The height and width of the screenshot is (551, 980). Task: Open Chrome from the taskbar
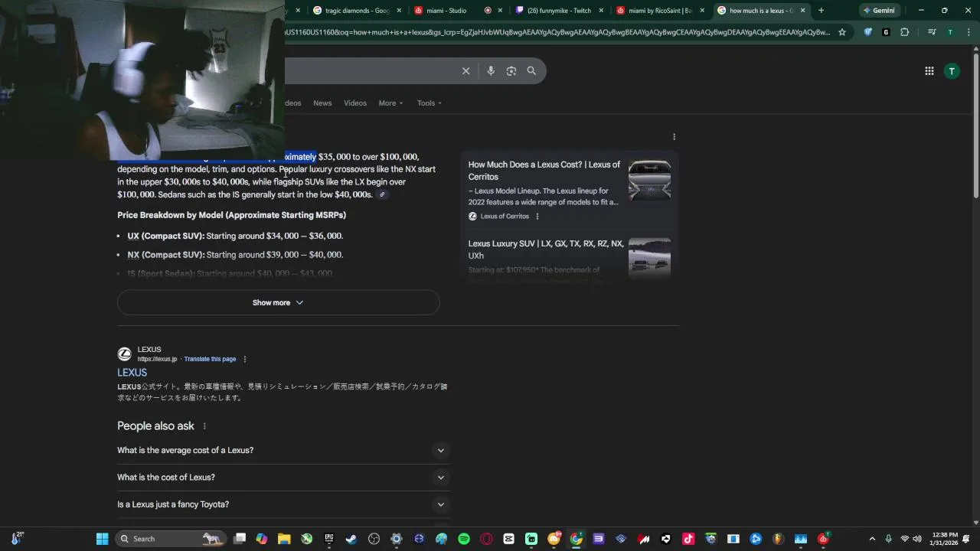[577, 539]
